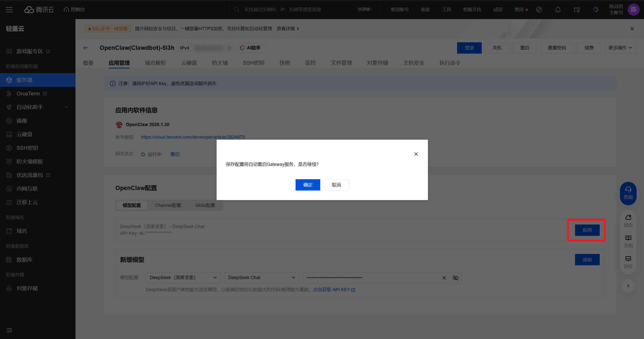
Task: Expand the DeepSeek provider dropdown
Action: (183, 277)
